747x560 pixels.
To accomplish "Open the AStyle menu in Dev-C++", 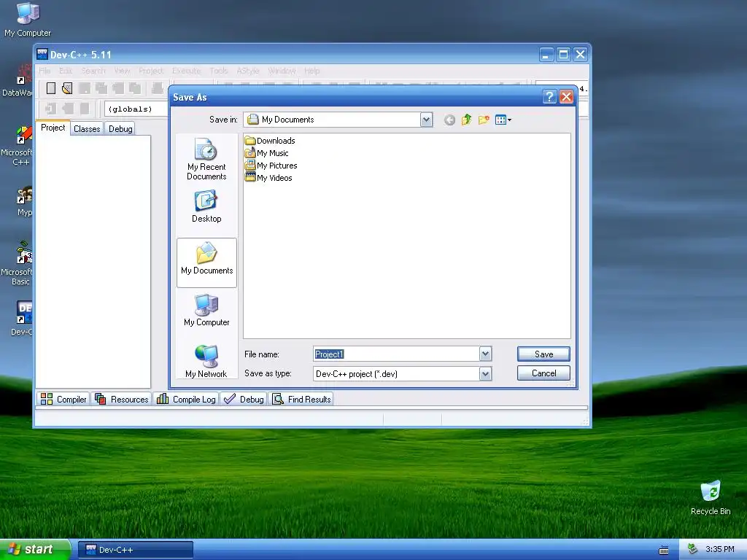I will [248, 71].
